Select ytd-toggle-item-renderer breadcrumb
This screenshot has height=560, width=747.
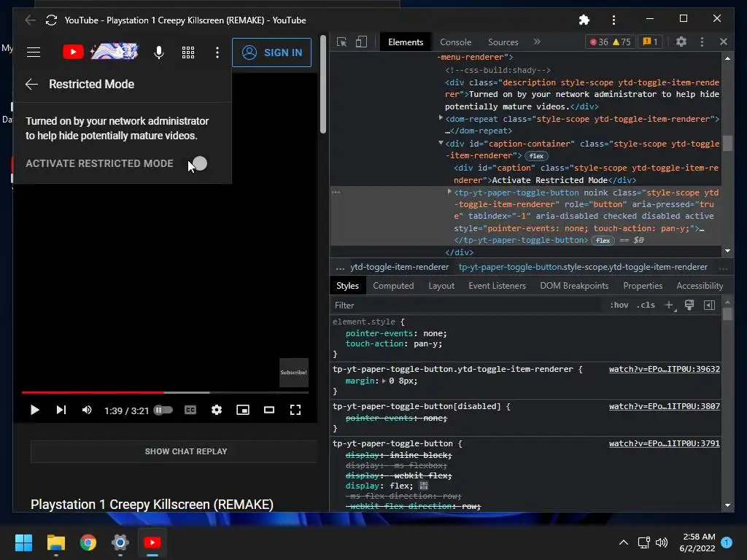(399, 267)
